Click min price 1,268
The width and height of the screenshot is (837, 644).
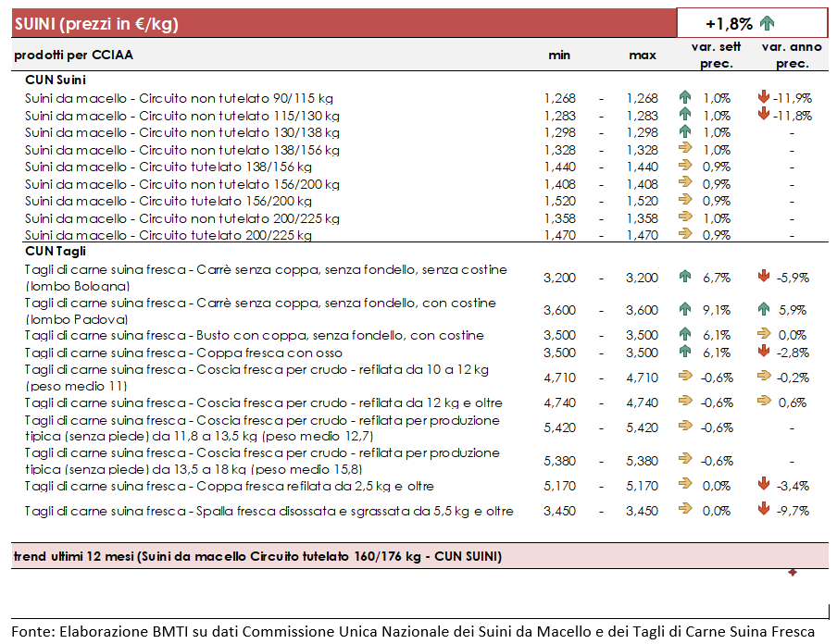(x=560, y=99)
